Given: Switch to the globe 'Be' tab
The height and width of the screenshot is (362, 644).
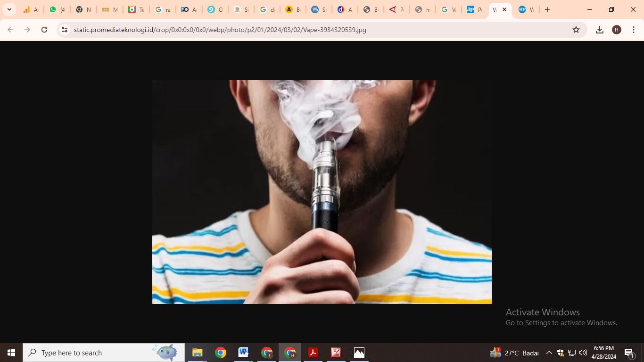Looking at the screenshot, I should coord(371,9).
